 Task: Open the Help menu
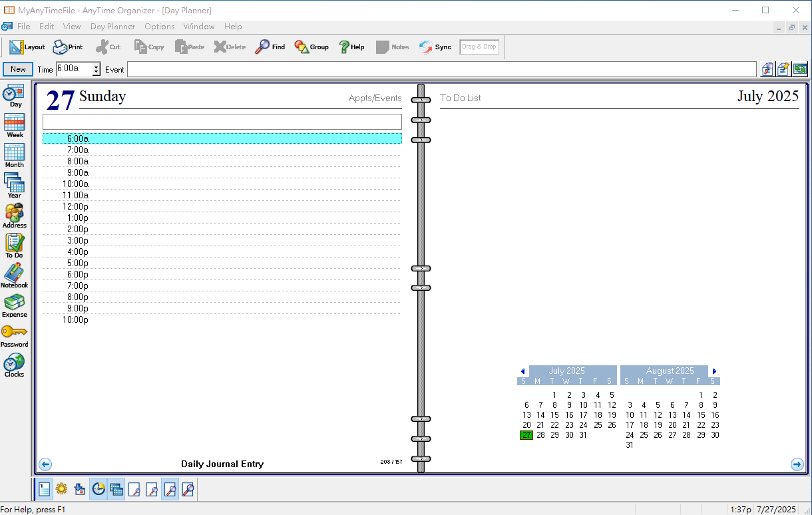click(233, 27)
